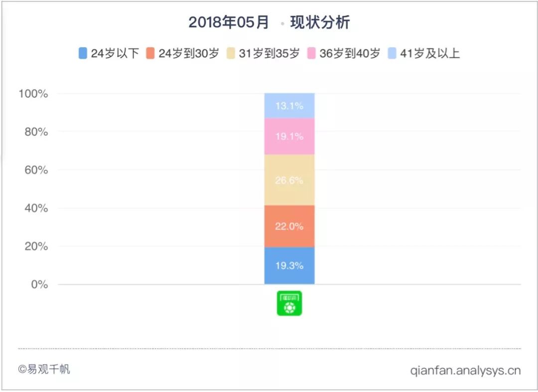The width and height of the screenshot is (538, 392).
Task: Click the 80% y-axis label
Action: pyautogui.click(x=36, y=132)
